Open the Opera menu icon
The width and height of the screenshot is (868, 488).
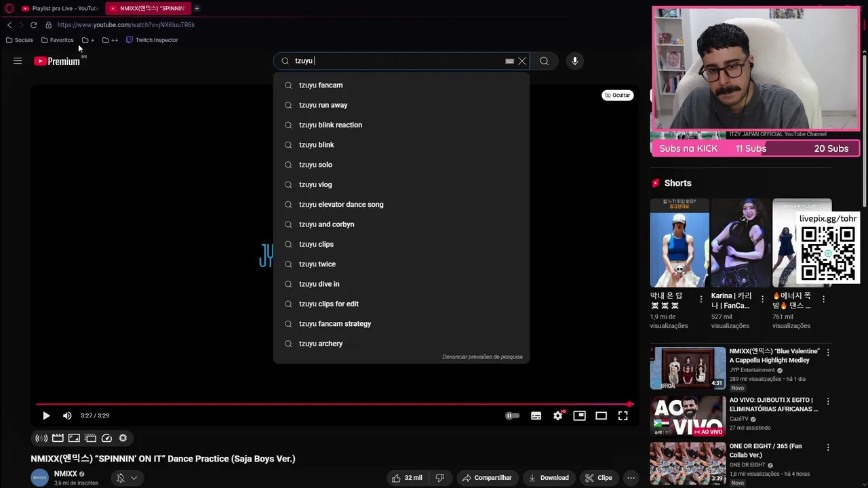pyautogui.click(x=9, y=8)
